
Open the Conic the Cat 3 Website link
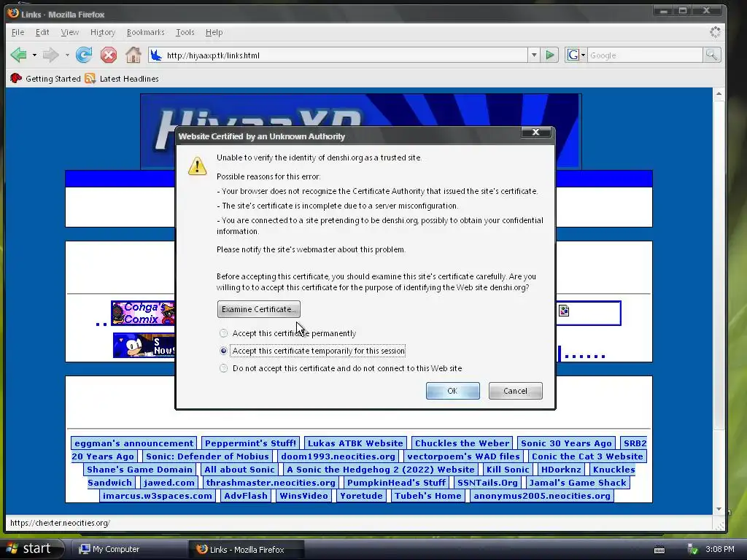587,456
